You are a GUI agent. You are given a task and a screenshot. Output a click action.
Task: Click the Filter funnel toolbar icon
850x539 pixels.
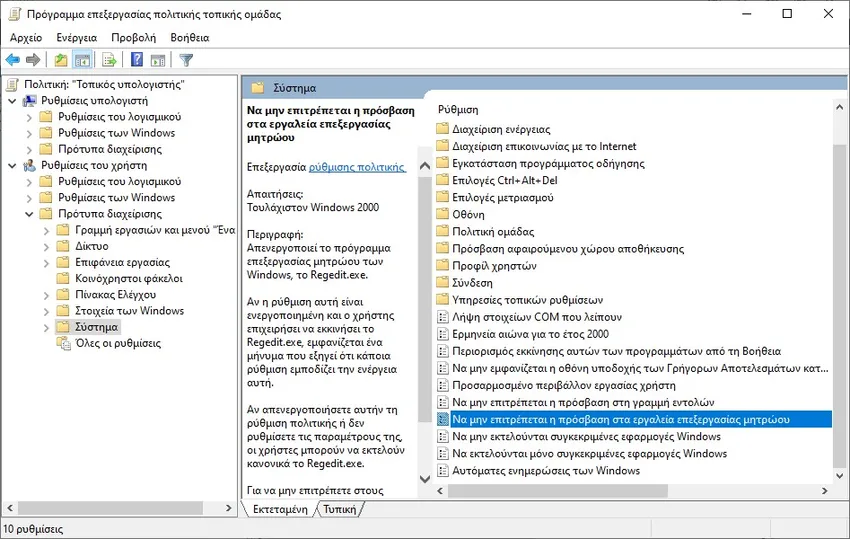186,60
